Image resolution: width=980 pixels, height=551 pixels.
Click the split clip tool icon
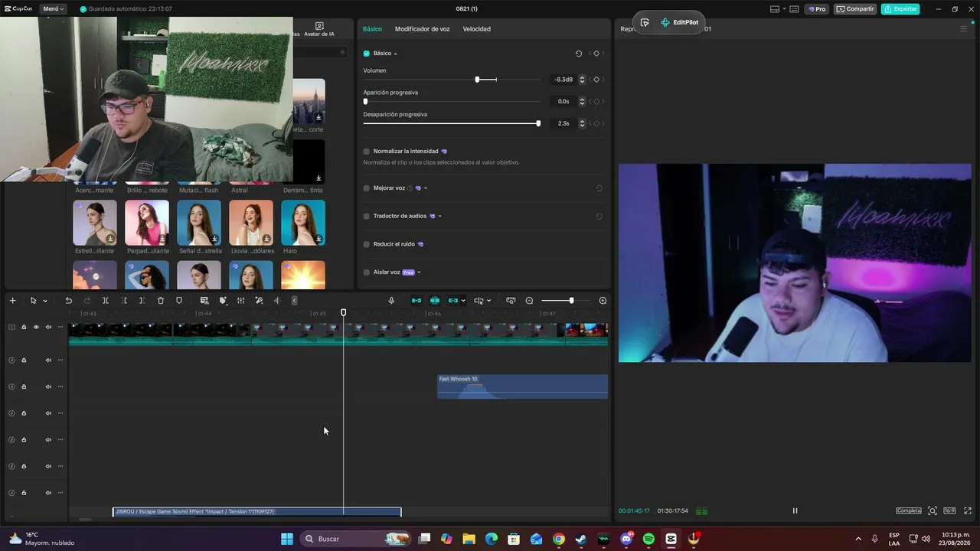pos(106,301)
